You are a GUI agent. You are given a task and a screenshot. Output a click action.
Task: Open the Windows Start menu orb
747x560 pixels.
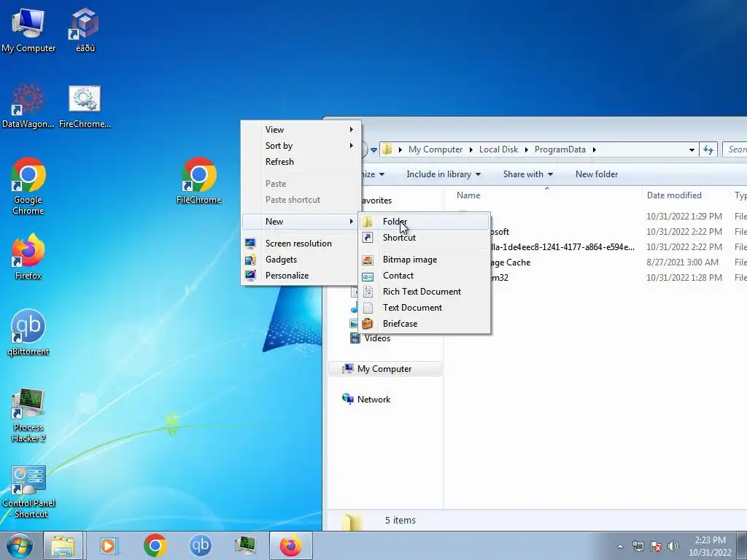pos(19,545)
